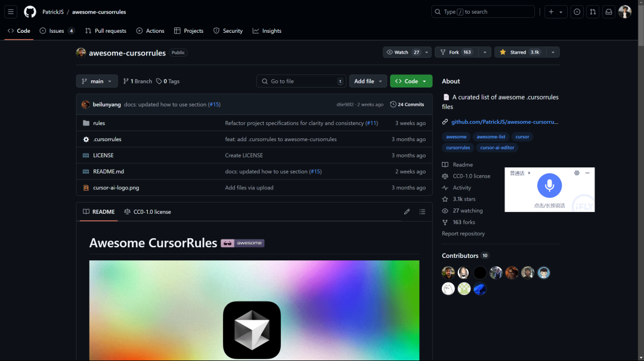
Task: Toggle the Starred button to unstar
Action: click(520, 52)
